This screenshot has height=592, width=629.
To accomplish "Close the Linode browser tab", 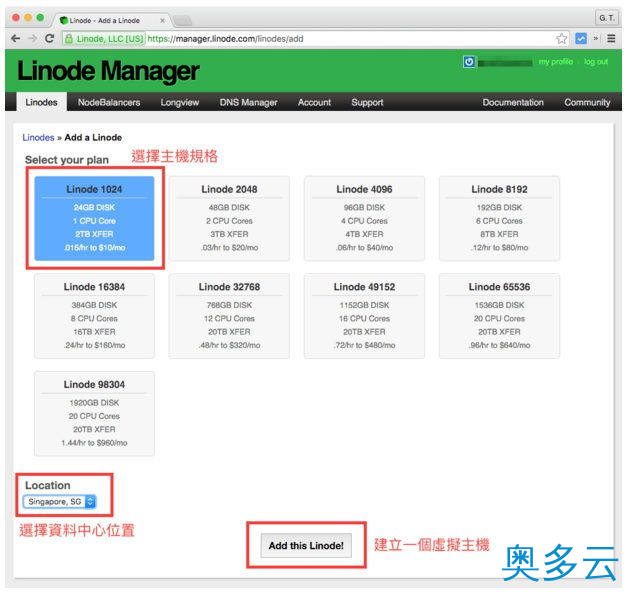I will (162, 20).
